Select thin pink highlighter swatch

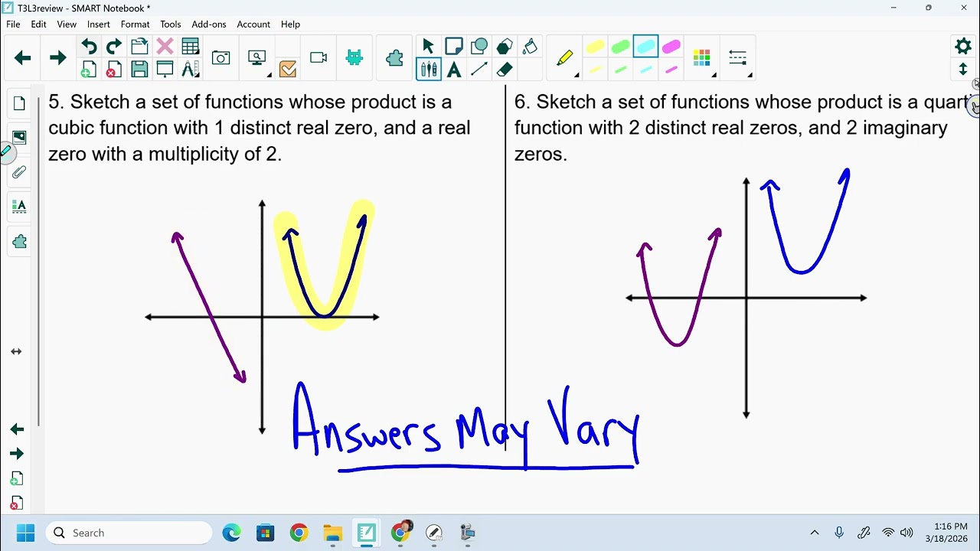click(671, 70)
